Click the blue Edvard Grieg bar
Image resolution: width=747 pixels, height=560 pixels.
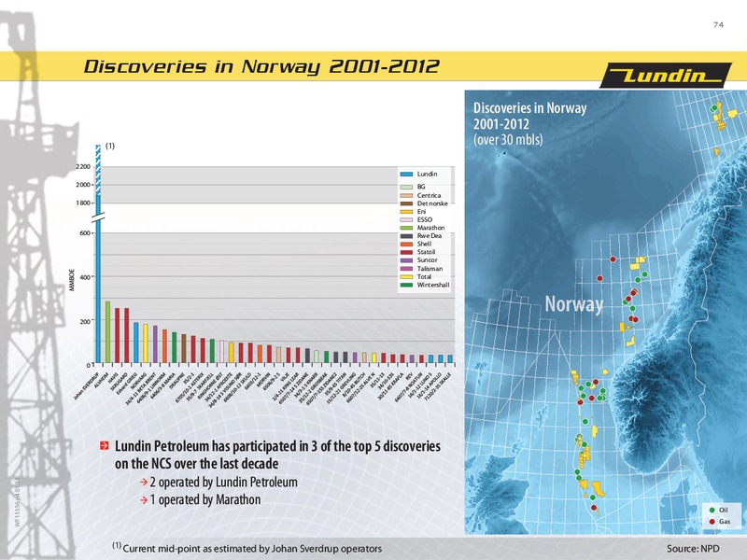(135, 343)
